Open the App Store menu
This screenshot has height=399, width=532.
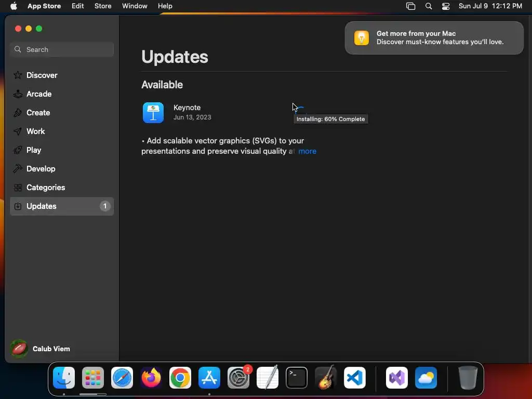(44, 6)
